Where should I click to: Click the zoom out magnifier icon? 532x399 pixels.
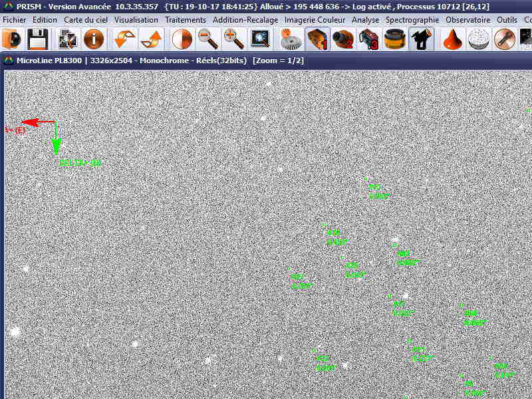208,40
